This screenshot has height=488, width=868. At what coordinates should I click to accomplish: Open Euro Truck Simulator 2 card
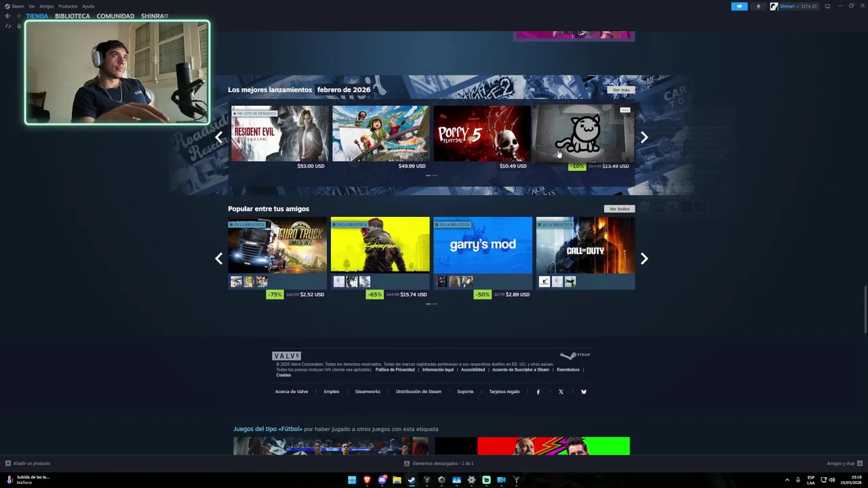pos(277,245)
